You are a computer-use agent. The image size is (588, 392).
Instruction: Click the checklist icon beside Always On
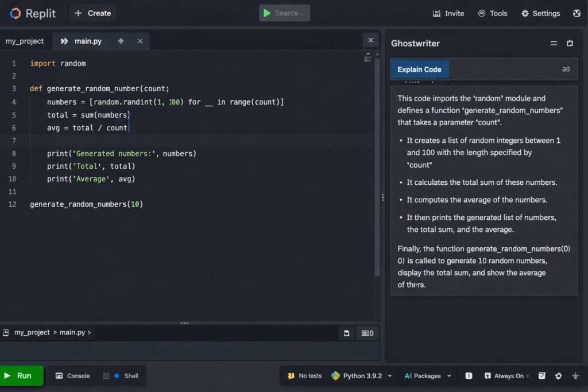[x=541, y=376]
